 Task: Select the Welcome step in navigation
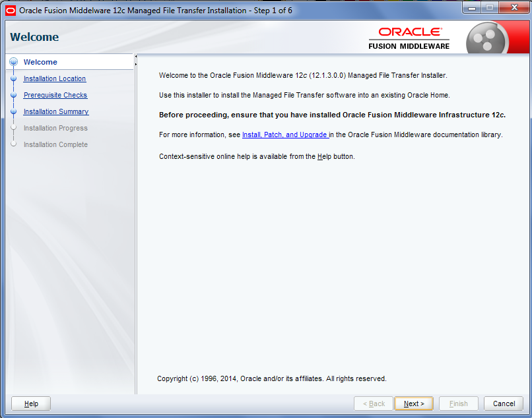[40, 62]
